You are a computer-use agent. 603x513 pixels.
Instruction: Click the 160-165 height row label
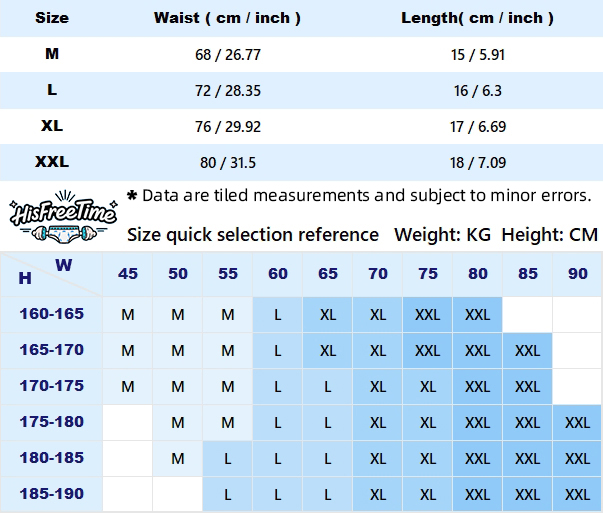(x=52, y=314)
